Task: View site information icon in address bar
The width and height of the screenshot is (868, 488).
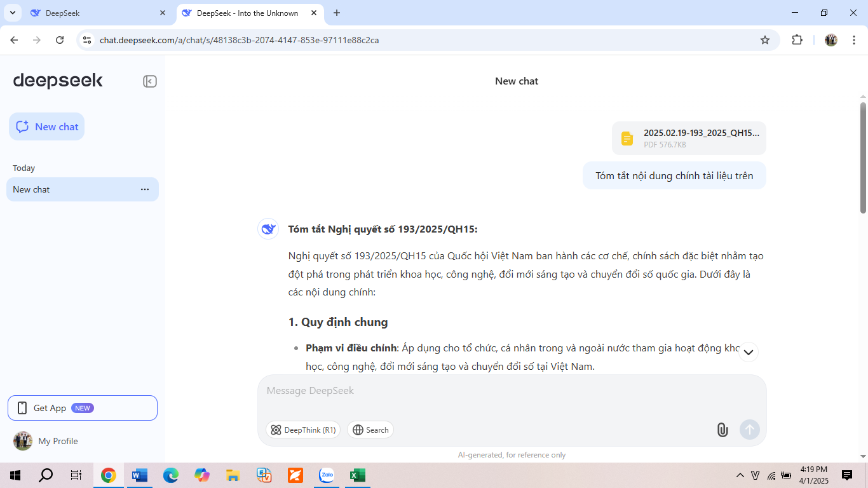Action: point(88,40)
